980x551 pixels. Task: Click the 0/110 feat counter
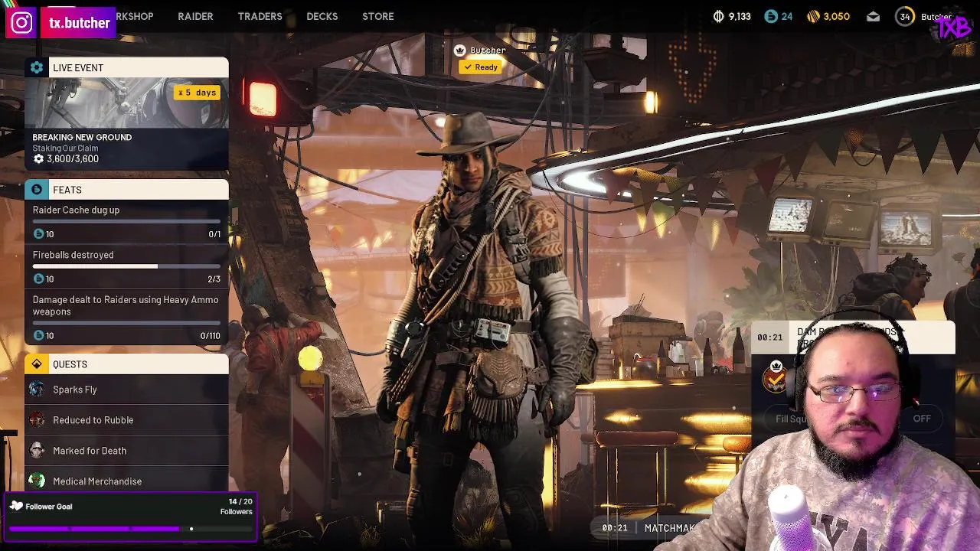coord(210,336)
